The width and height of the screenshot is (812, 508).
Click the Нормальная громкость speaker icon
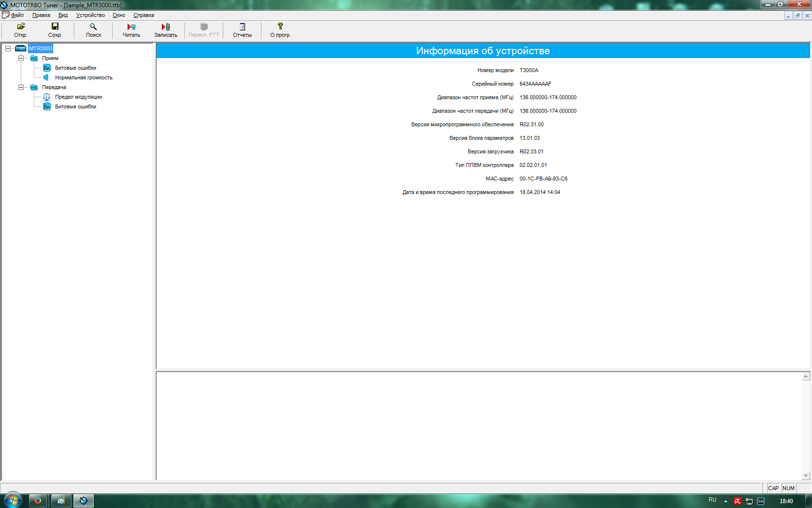47,77
